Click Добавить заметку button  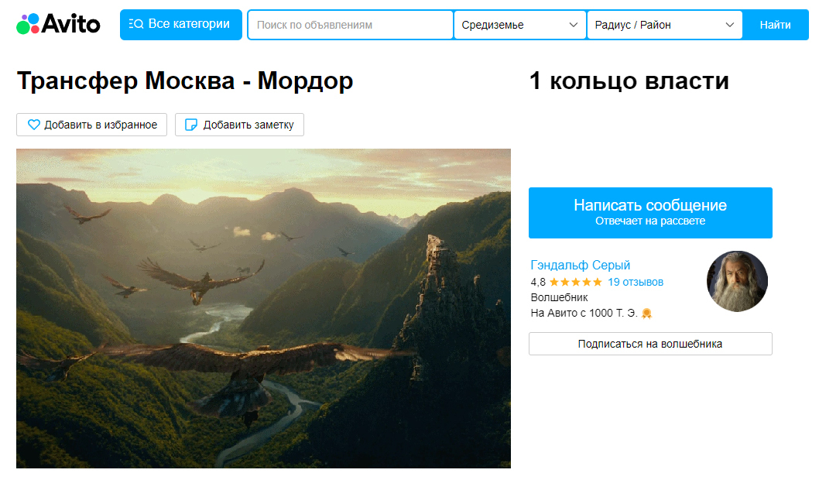tap(239, 125)
